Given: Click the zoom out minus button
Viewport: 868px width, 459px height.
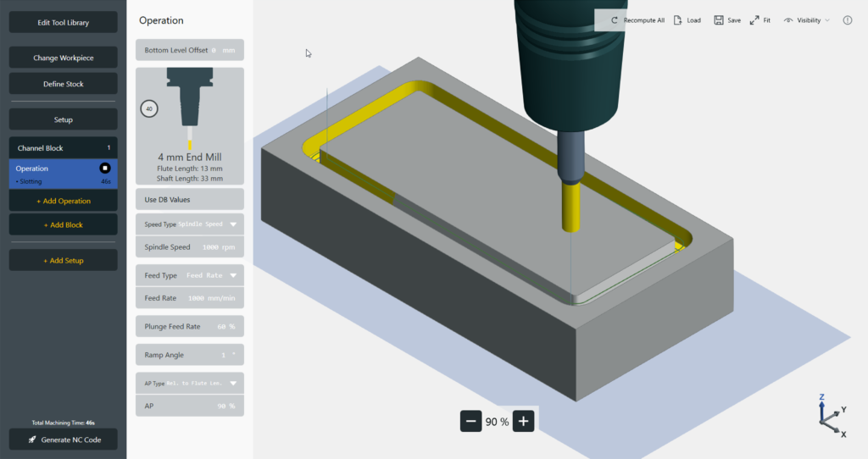Looking at the screenshot, I should 471,421.
